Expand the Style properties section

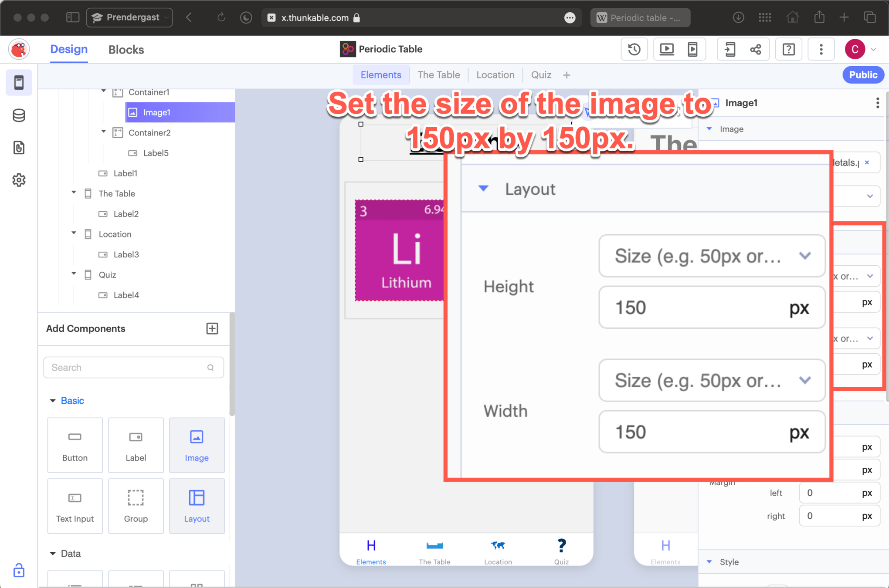[709, 562]
